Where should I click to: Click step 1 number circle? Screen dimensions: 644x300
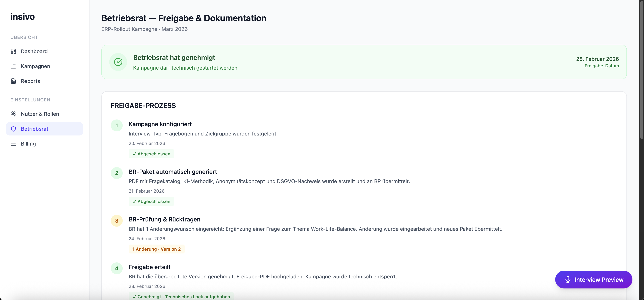117,126
